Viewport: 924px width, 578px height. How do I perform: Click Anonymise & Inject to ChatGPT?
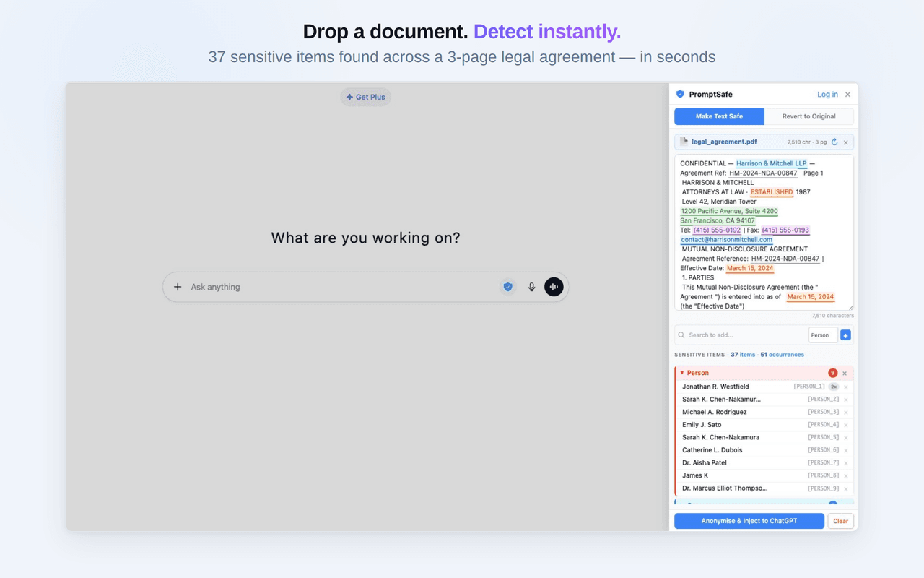click(x=749, y=520)
